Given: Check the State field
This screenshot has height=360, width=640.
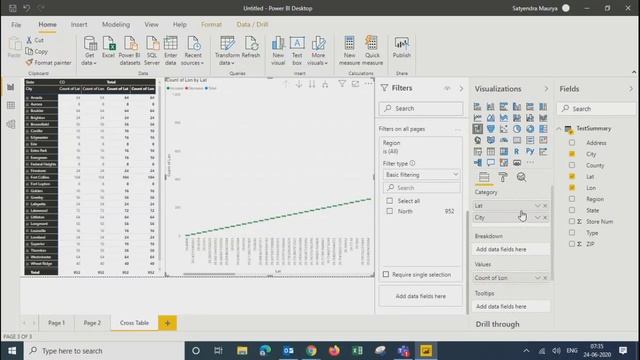Looking at the screenshot, I should tap(572, 210).
